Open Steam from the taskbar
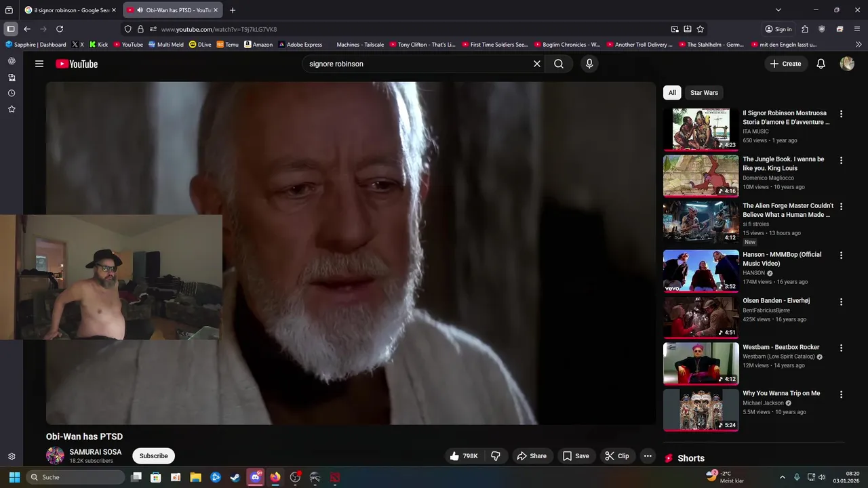Image resolution: width=868 pixels, height=488 pixels. [x=235, y=477]
